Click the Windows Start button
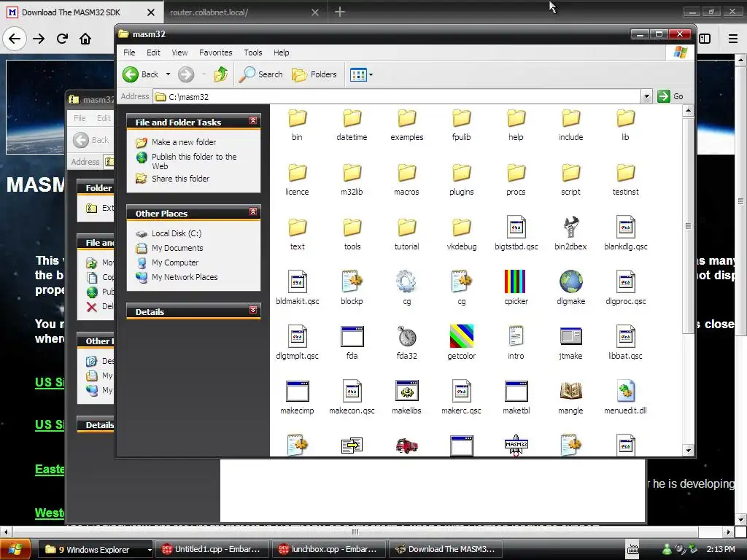The width and height of the screenshot is (747, 560). click(x=16, y=550)
